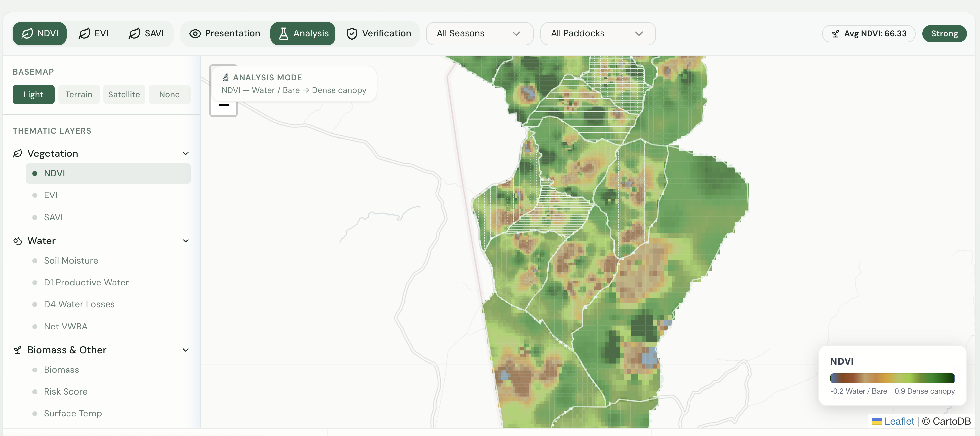The width and height of the screenshot is (980, 436).
Task: Enable the Soil Moisture layer
Action: coord(108,261)
